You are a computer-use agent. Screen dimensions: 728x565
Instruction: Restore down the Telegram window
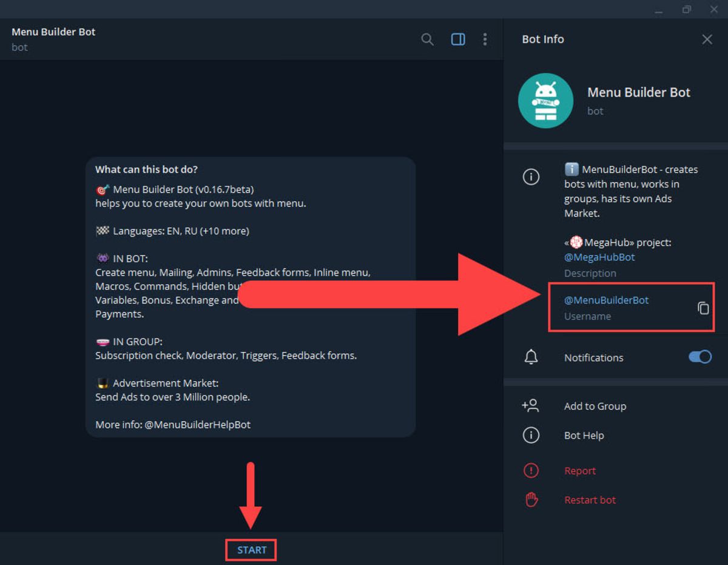[687, 9]
